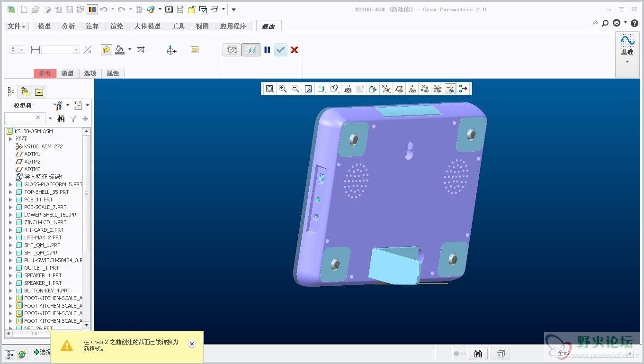The image size is (644, 364).
Task: Click the hatching pattern icon
Action: coord(141,50)
